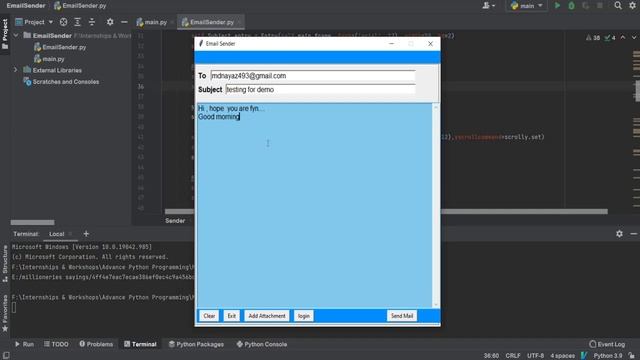Click the Project panel horizontal scrollbar
640x360 pixels.
pos(32,222)
